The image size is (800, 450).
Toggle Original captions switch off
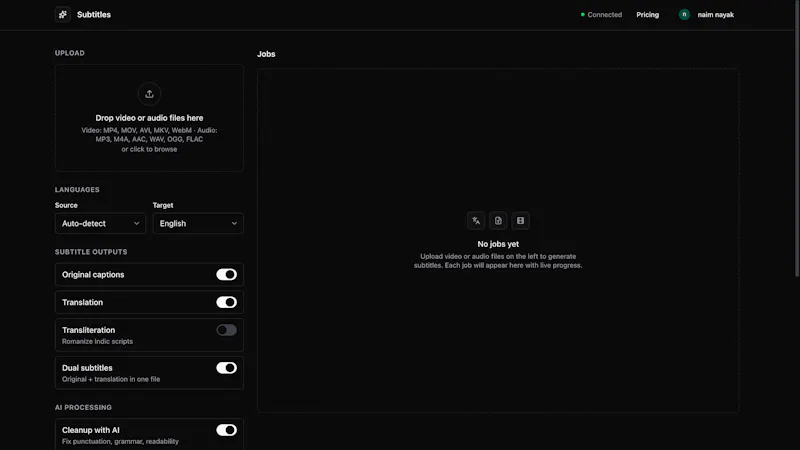[x=226, y=274]
